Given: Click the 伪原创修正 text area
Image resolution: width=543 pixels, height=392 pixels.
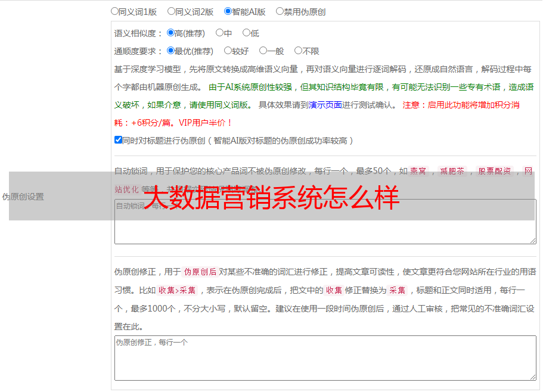Looking at the screenshot, I should [325, 357].
